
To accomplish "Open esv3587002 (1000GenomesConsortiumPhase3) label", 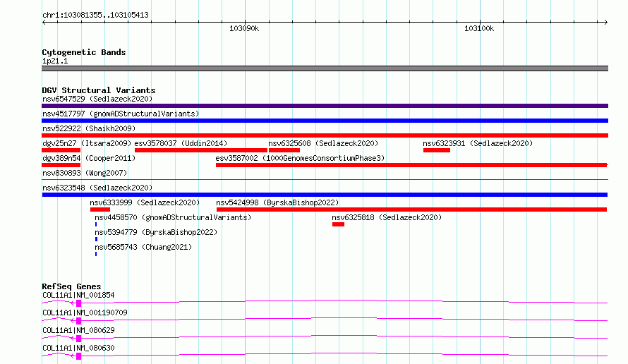I will pos(300,158).
